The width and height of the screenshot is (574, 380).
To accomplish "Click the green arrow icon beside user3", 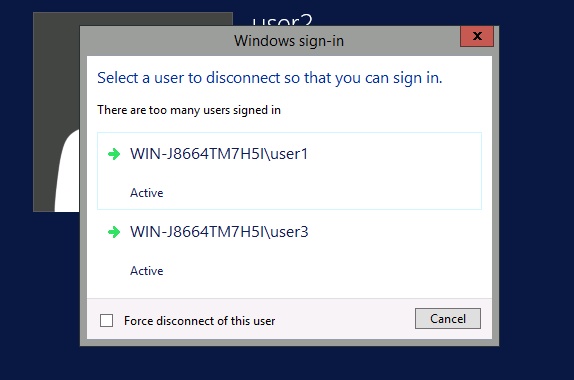I will click(x=114, y=232).
